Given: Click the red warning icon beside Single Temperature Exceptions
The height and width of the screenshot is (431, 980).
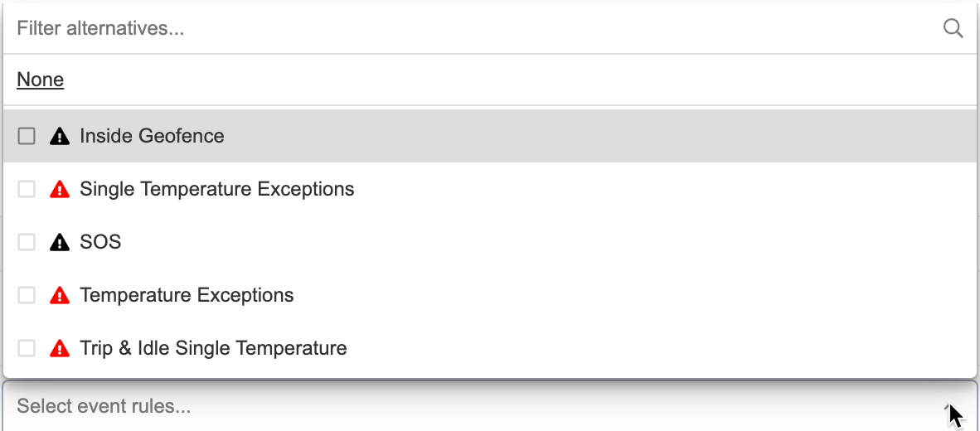Looking at the screenshot, I should pos(60,189).
